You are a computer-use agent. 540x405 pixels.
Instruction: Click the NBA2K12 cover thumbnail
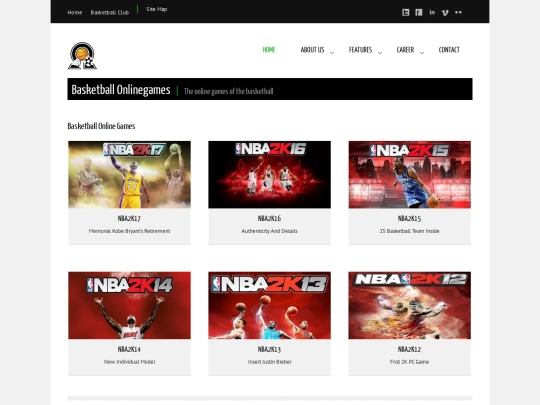click(x=410, y=305)
